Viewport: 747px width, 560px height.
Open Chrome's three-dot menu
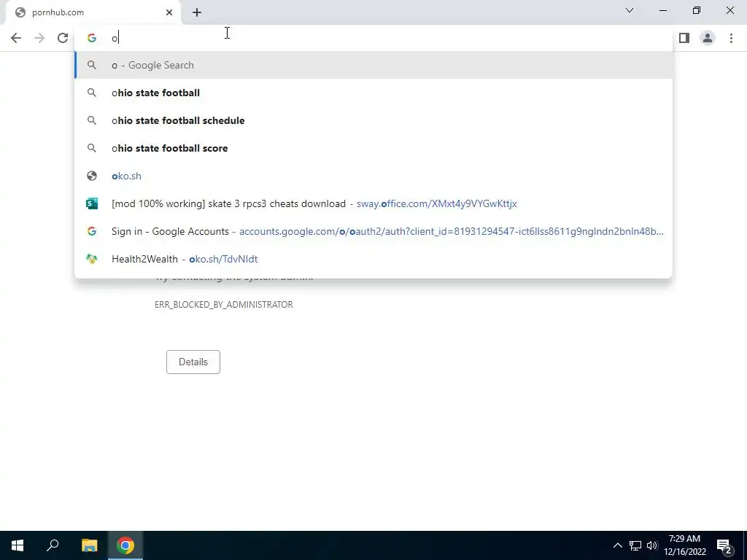click(731, 38)
